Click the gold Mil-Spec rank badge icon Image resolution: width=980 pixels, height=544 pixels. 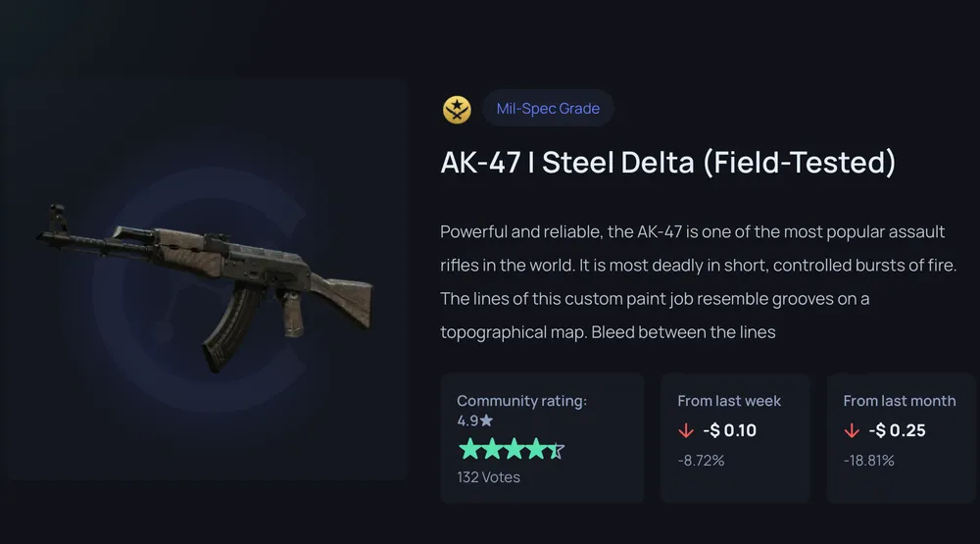pyautogui.click(x=457, y=110)
